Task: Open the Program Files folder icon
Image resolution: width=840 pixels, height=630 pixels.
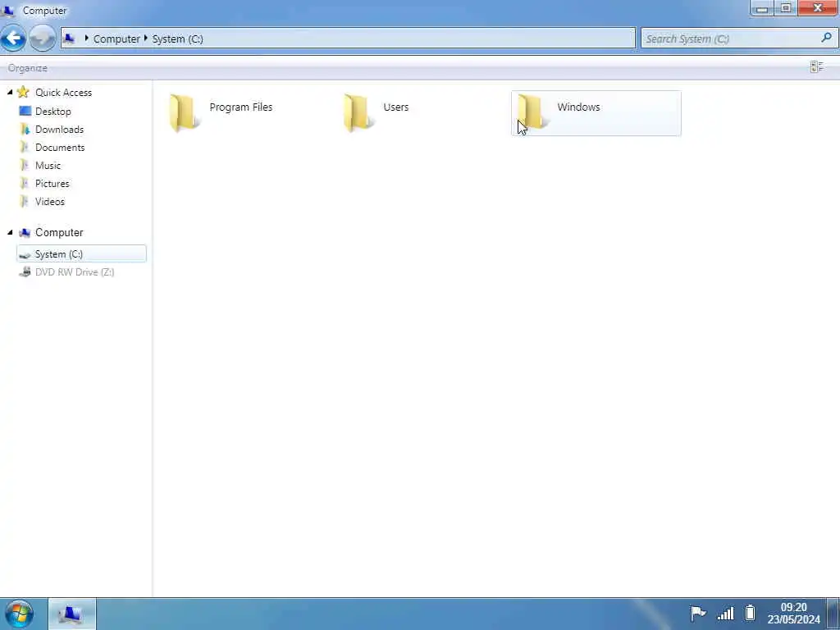Action: pyautogui.click(x=185, y=112)
